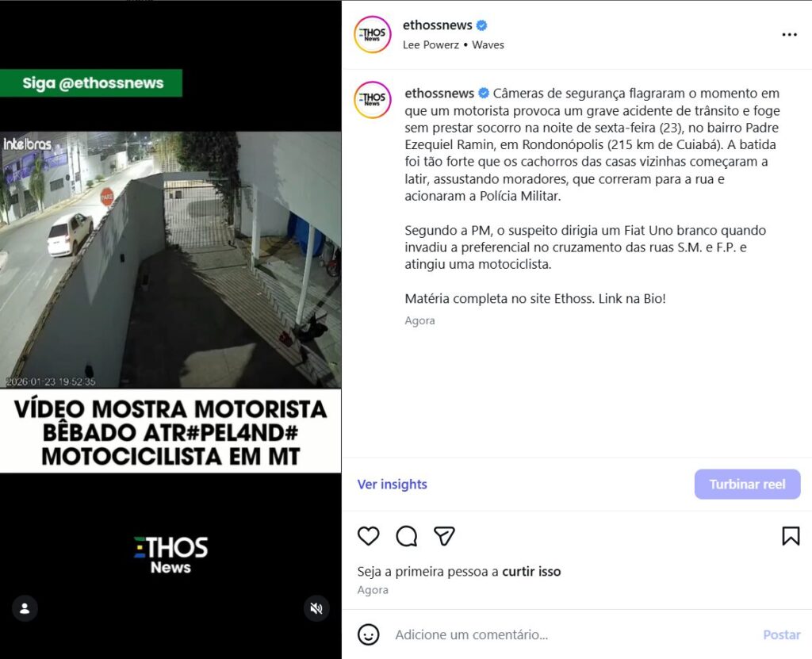Save the post with bookmark icon

coord(791,536)
